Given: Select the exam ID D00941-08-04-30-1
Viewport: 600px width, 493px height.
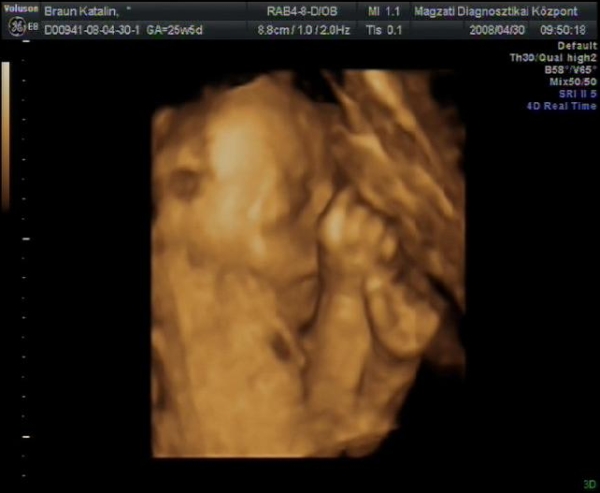Looking at the screenshot, I should click(93, 29).
